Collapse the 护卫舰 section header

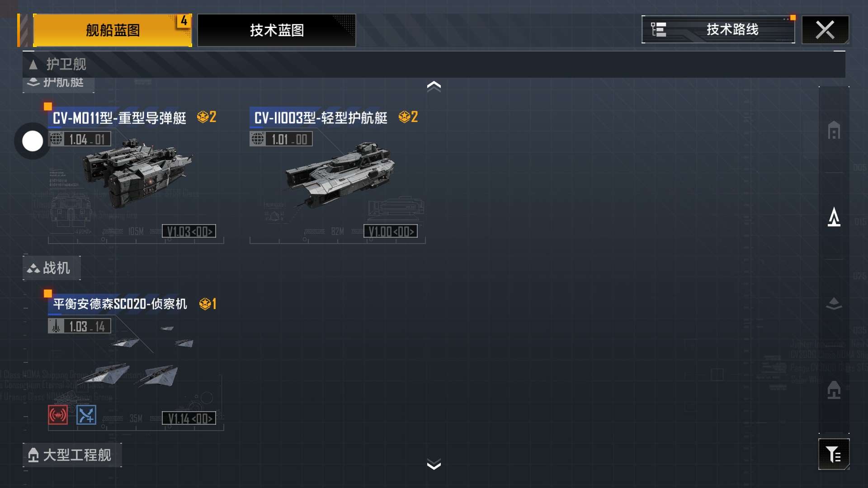tap(434, 64)
